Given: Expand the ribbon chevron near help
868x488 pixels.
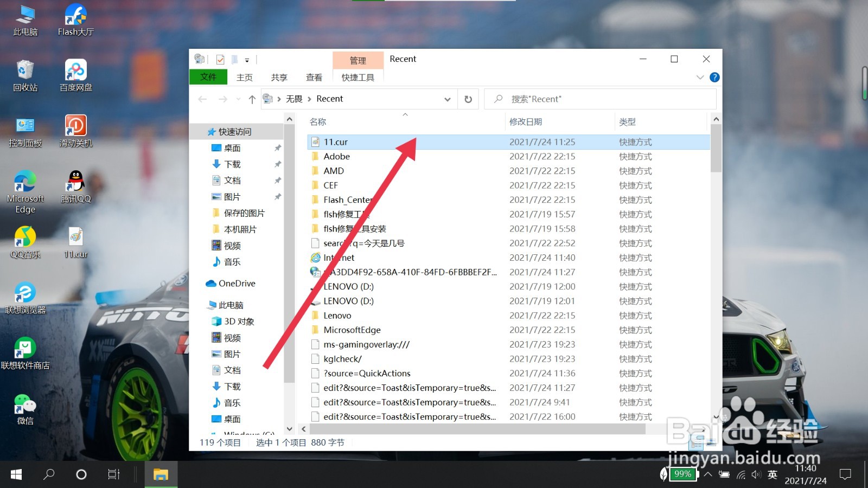Looking at the screenshot, I should click(700, 78).
